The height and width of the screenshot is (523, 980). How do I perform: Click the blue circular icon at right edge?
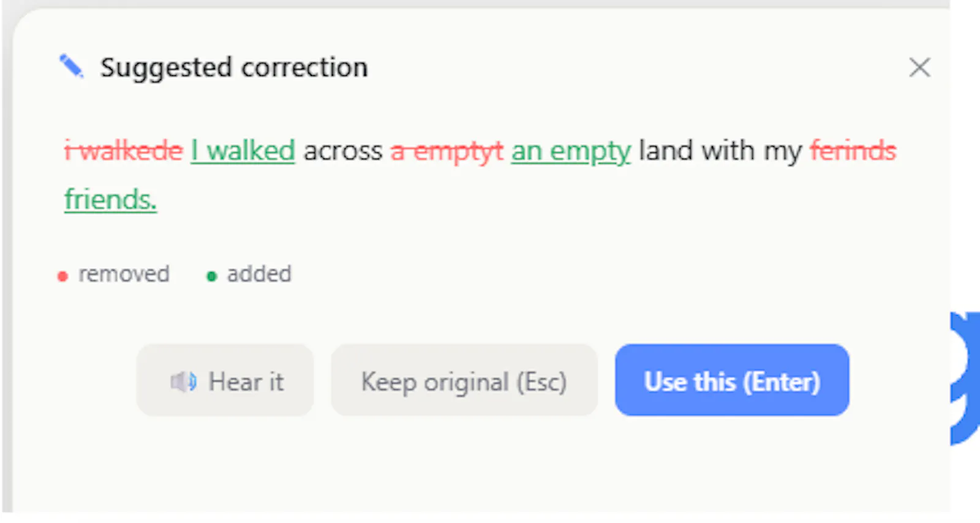[965, 378]
